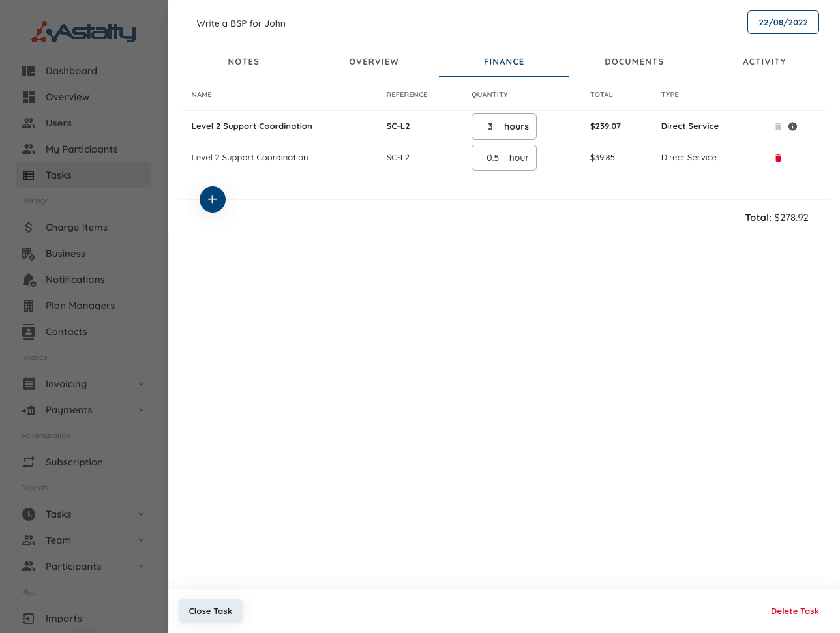This screenshot has height=633, width=840.
Task: Open the Activity tab
Action: 764,62
